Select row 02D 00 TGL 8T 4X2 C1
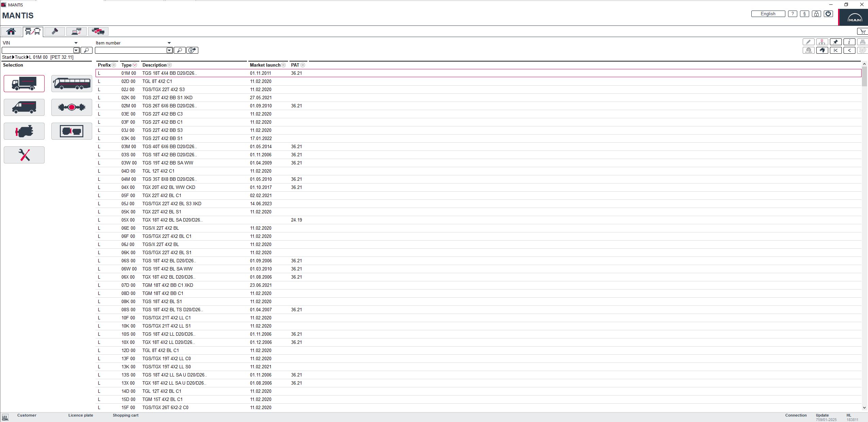Viewport: 868px width, 422px height. [479, 81]
